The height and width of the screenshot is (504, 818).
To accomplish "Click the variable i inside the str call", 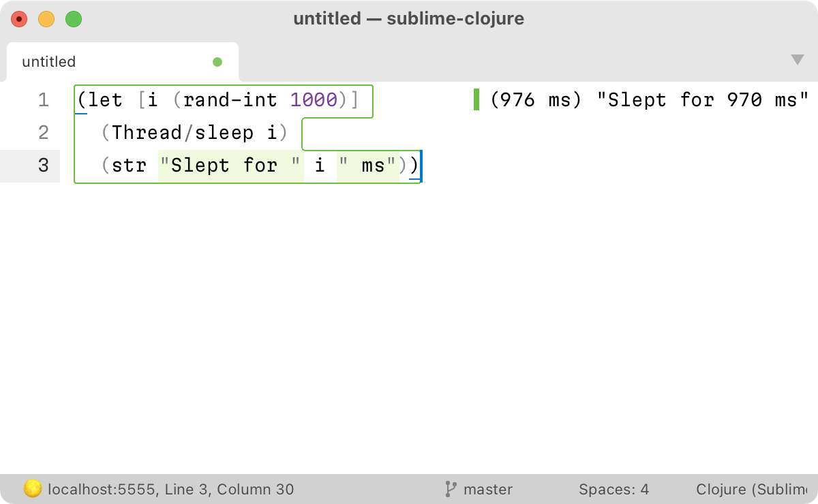I will 320,166.
